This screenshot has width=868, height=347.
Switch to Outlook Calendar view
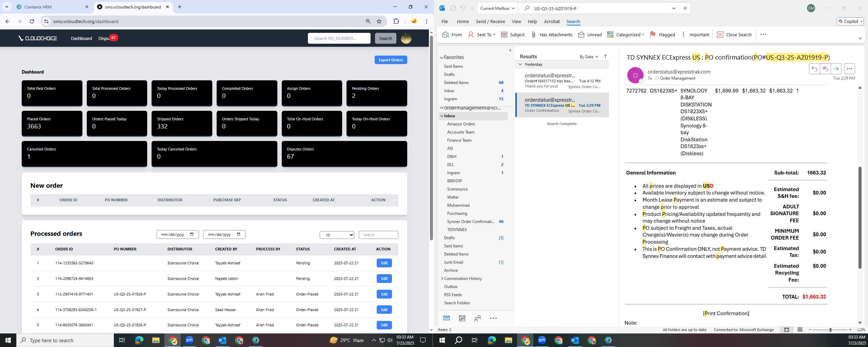[x=462, y=318]
